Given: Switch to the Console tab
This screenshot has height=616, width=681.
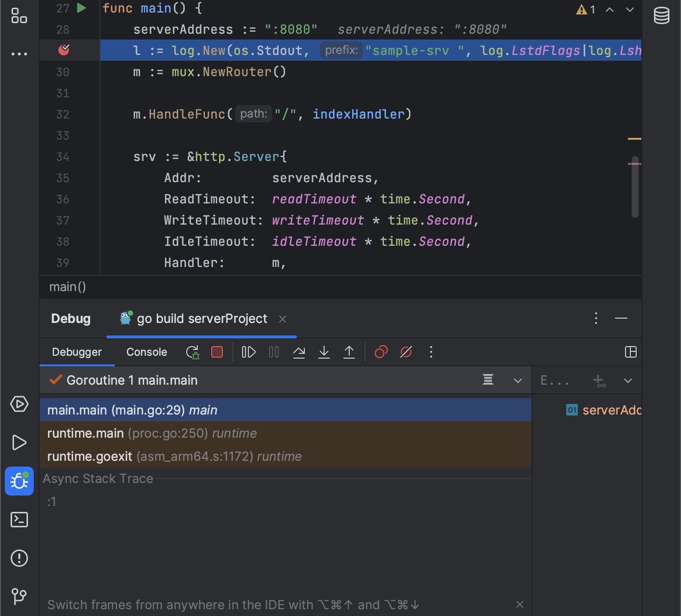Looking at the screenshot, I should pyautogui.click(x=146, y=352).
